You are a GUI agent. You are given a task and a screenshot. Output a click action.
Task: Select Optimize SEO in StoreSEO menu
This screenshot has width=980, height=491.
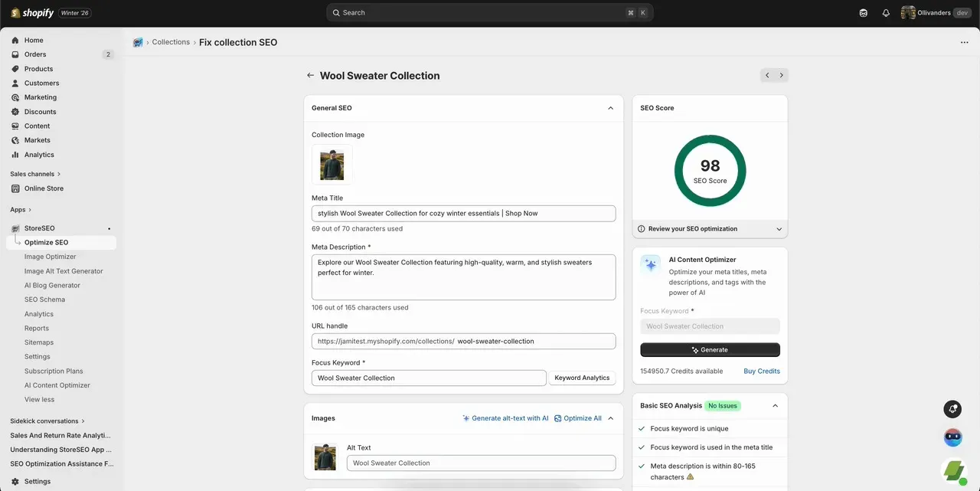click(x=61, y=243)
